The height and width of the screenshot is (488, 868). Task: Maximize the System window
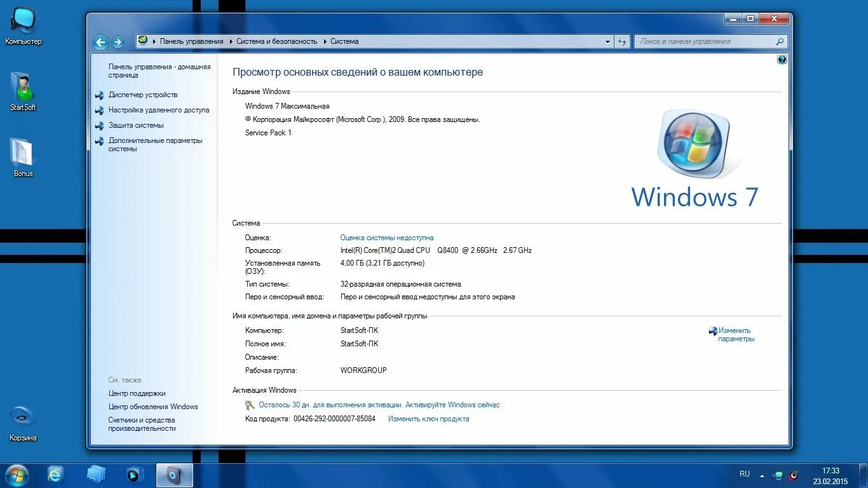750,19
